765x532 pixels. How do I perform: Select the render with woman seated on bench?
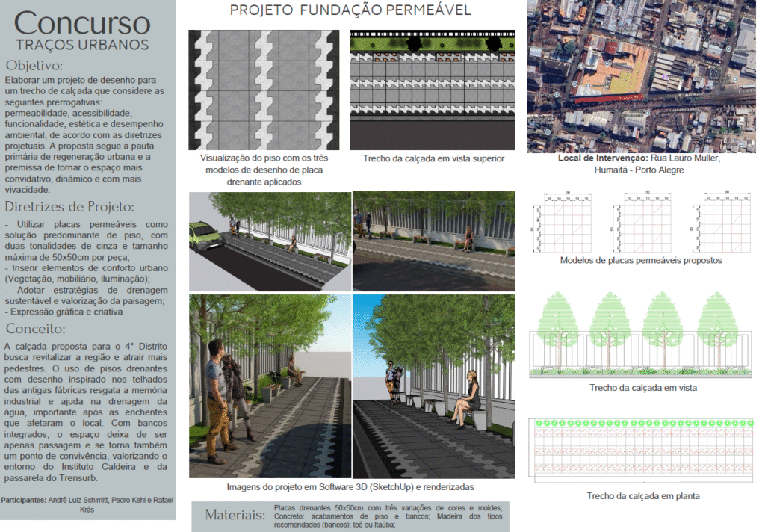tap(433, 386)
